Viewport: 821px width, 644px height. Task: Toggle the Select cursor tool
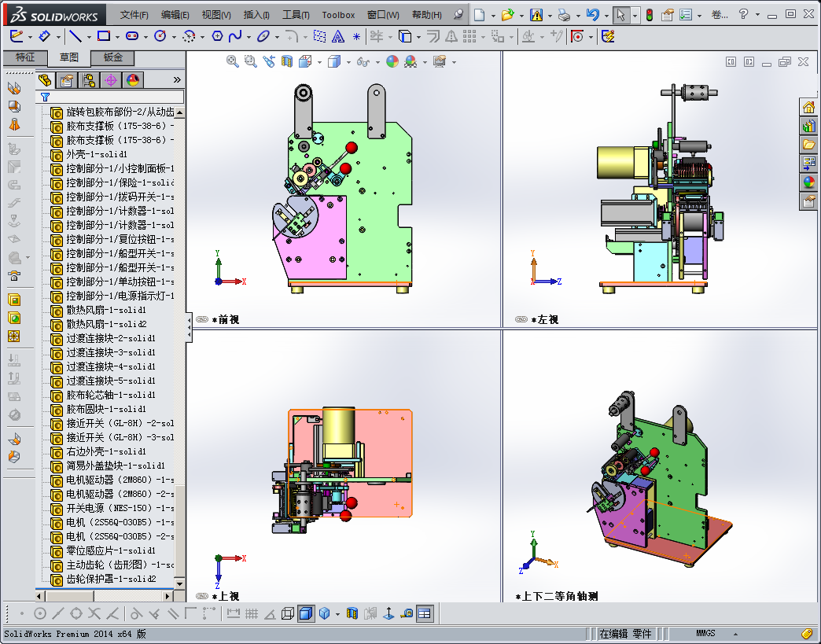click(621, 15)
